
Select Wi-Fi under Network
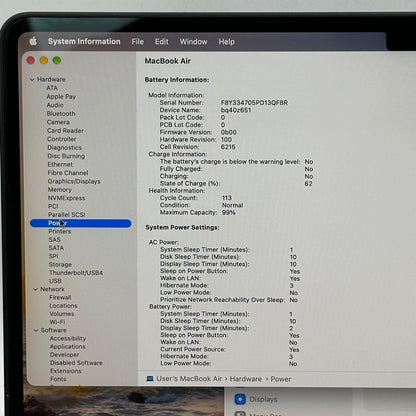(x=57, y=322)
